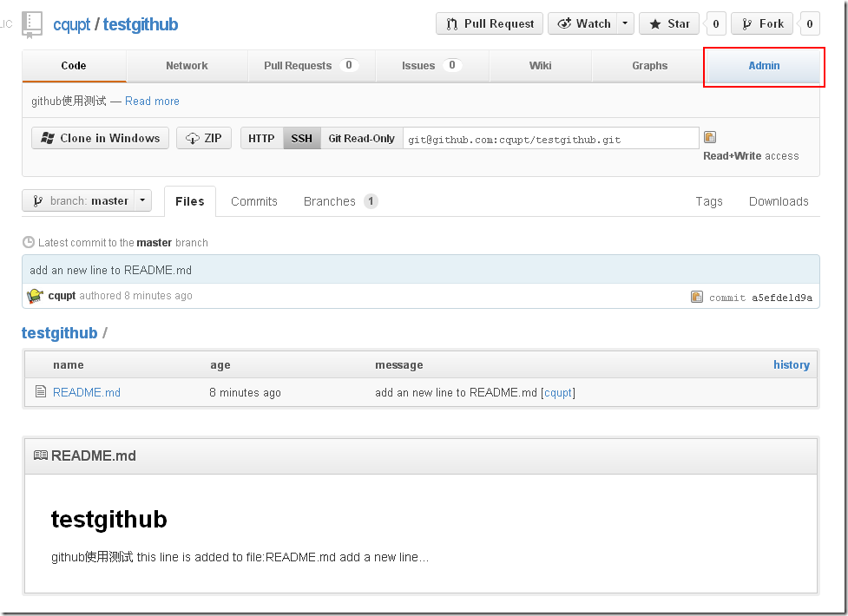
Task: View the Graphs tab
Action: (649, 65)
